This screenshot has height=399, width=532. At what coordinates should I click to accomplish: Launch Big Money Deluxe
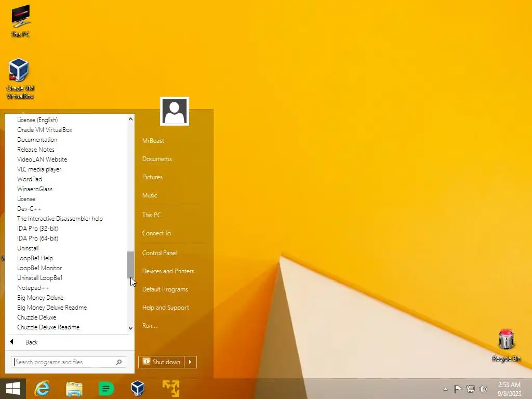40,298
